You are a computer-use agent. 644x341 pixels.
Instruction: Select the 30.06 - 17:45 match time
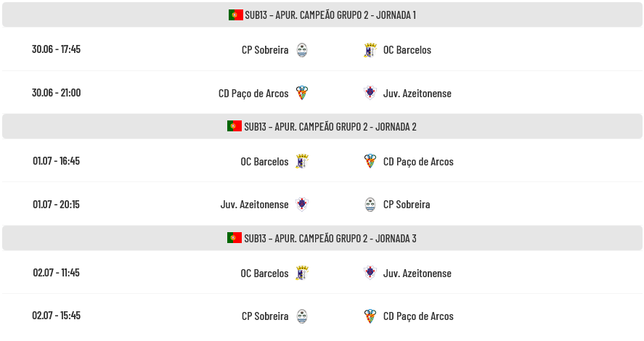coord(56,49)
